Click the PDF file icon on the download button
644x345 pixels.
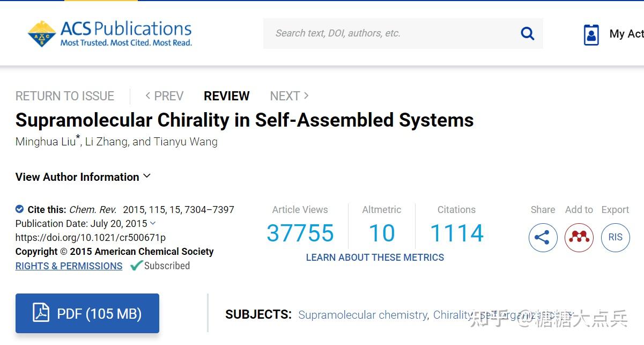coord(41,313)
